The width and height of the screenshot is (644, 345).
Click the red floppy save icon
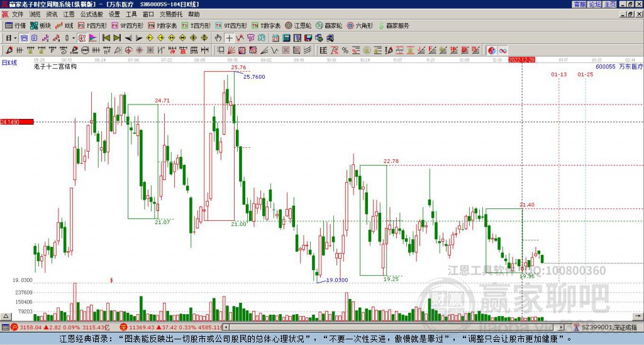point(308,38)
